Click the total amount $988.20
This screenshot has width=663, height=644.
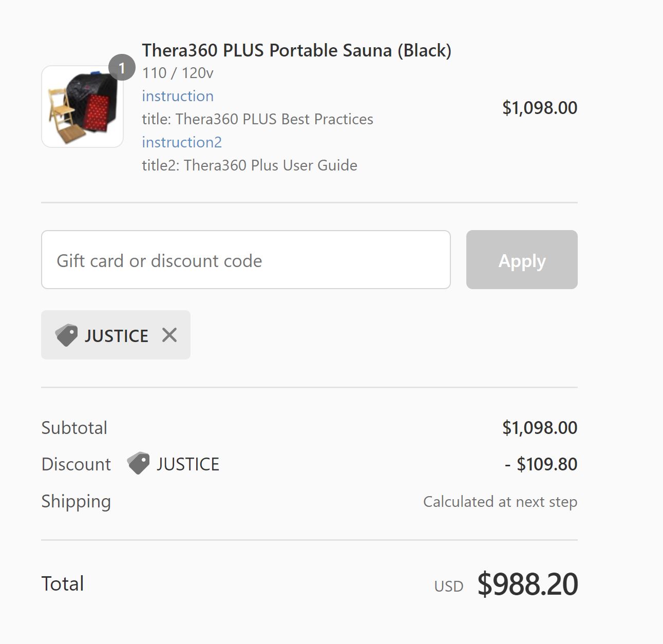point(527,584)
